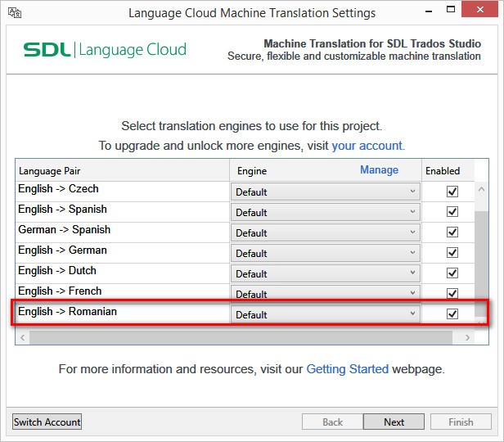
Task: Toggle Enabled checkbox for English -> Czech
Action: pyautogui.click(x=452, y=192)
